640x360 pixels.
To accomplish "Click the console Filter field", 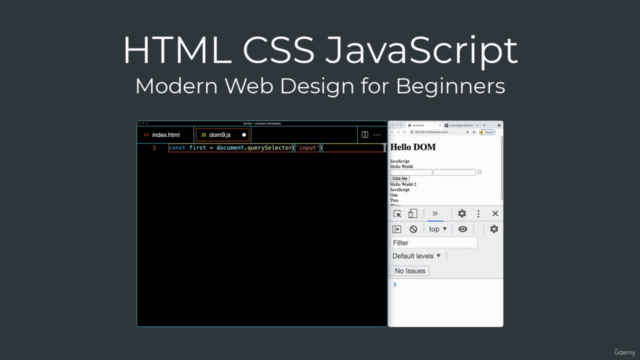I will pos(433,242).
